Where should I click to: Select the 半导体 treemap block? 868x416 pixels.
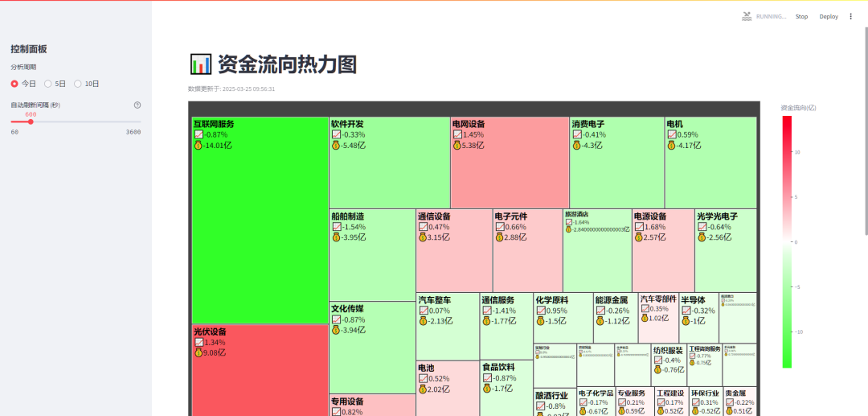pos(699,318)
